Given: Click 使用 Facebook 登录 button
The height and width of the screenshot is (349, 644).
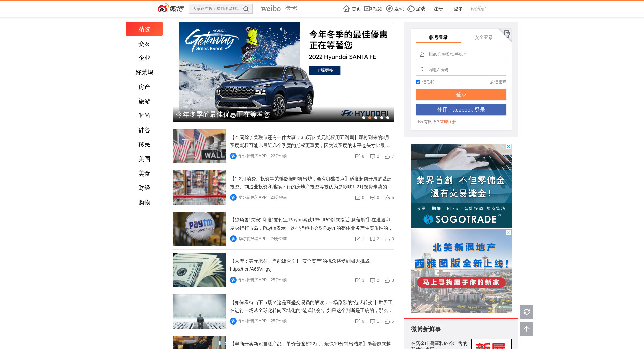Looking at the screenshot, I should click(x=461, y=110).
